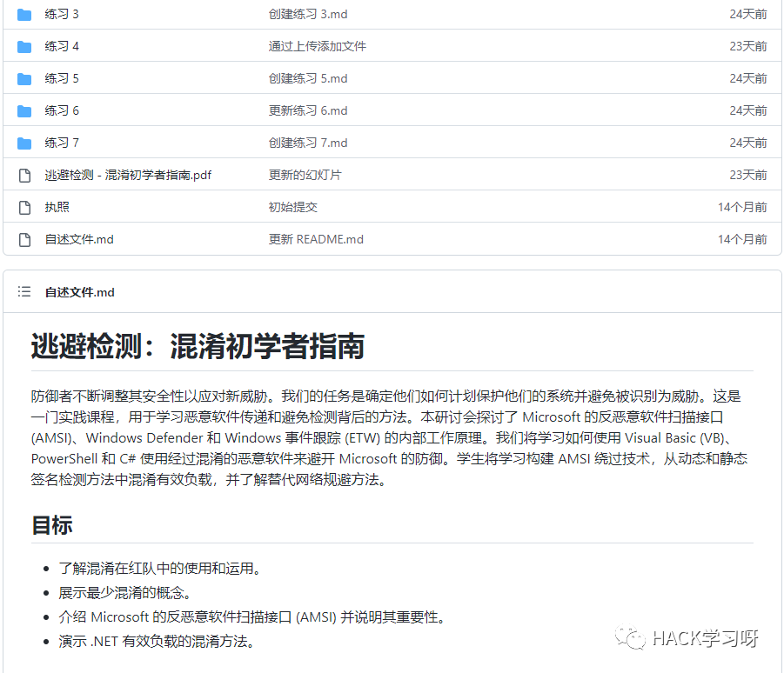The height and width of the screenshot is (673, 784).
Task: Open folder link 练习 4
Action: pos(62,46)
